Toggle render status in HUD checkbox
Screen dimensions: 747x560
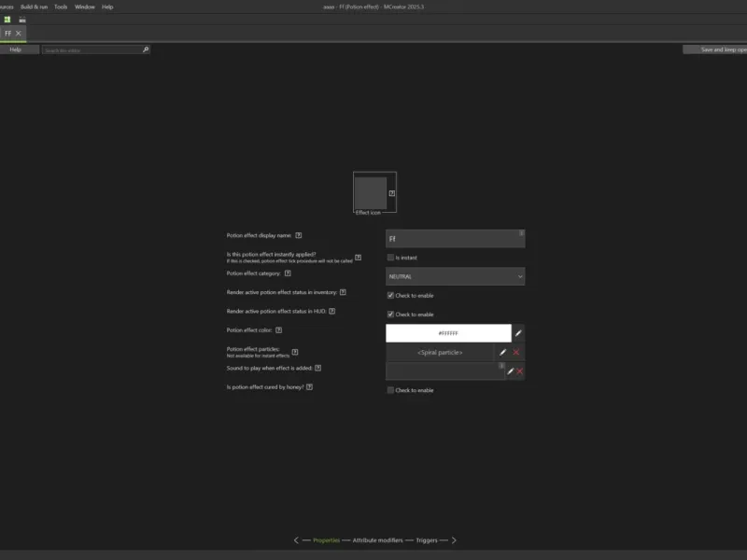coord(390,315)
